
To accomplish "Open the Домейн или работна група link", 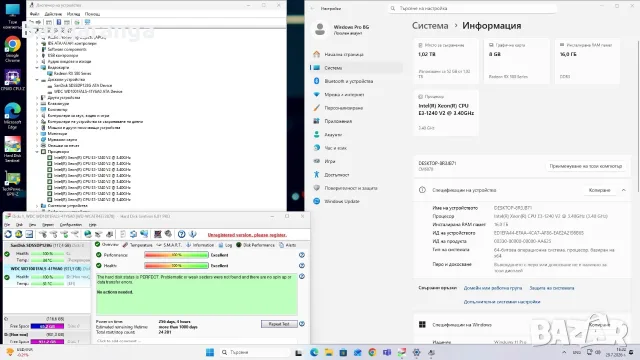I will point(493,288).
